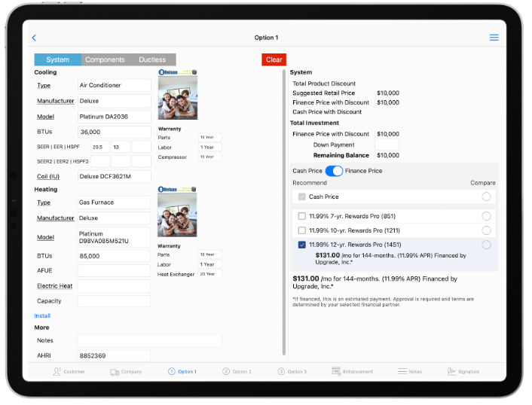Switch to the Ductless segment tab
Viewport: 532px width, 405px height.
click(152, 59)
